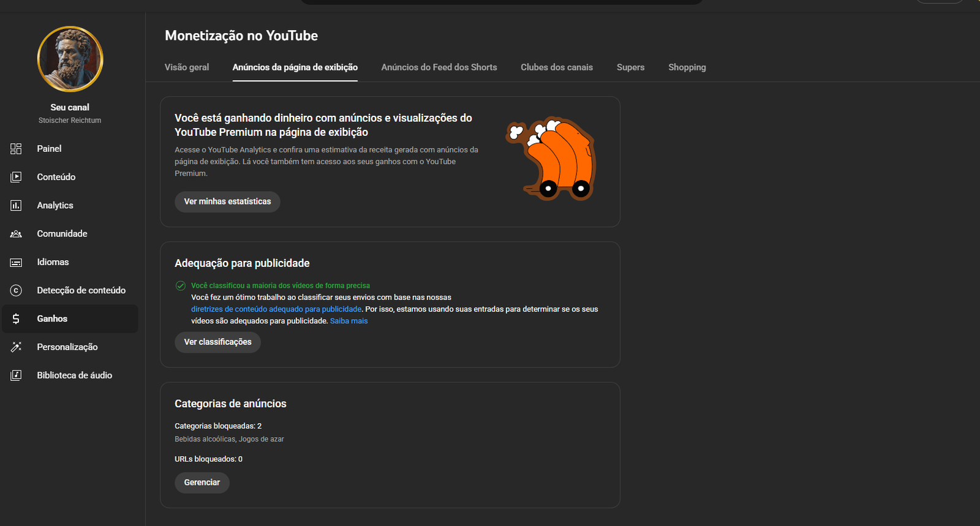Go to the Clubes dos canais tab
The image size is (980, 526).
(x=557, y=67)
